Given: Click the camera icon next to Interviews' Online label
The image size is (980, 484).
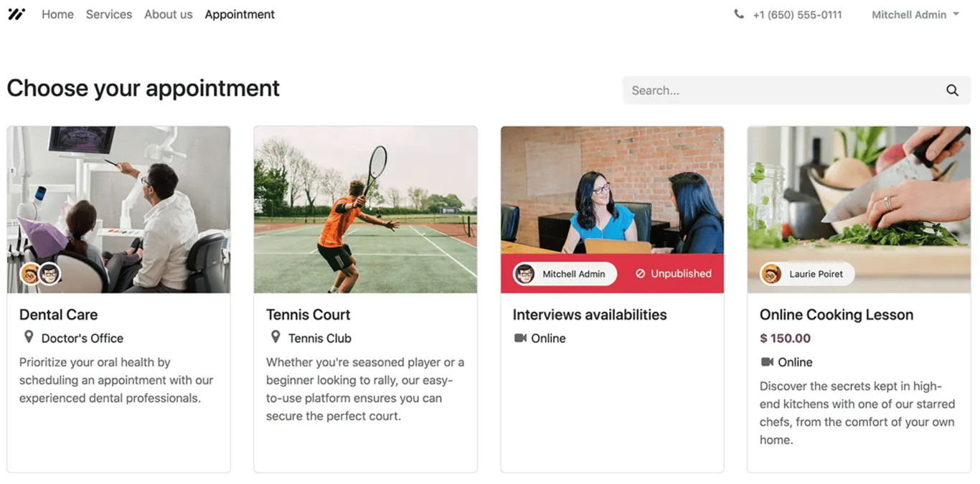Looking at the screenshot, I should [519, 338].
